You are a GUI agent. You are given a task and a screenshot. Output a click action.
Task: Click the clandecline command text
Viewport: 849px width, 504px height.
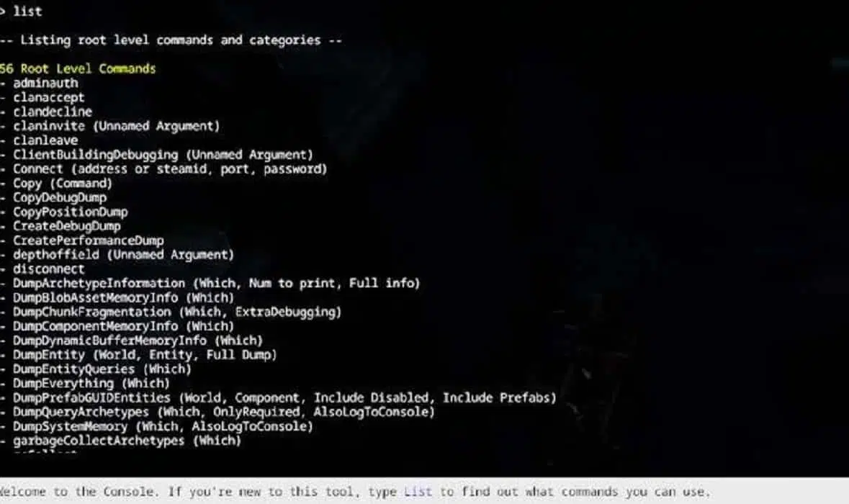[53, 112]
